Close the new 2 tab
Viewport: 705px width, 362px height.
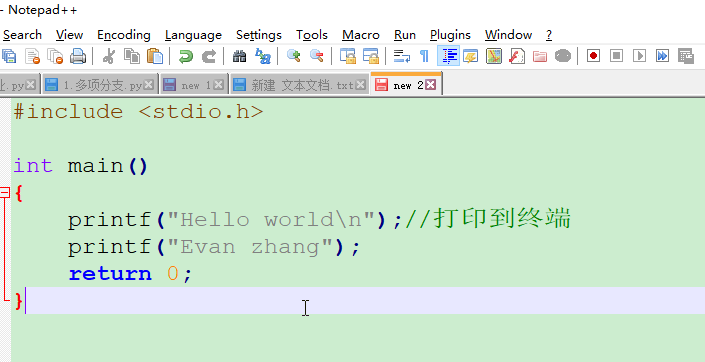click(430, 85)
